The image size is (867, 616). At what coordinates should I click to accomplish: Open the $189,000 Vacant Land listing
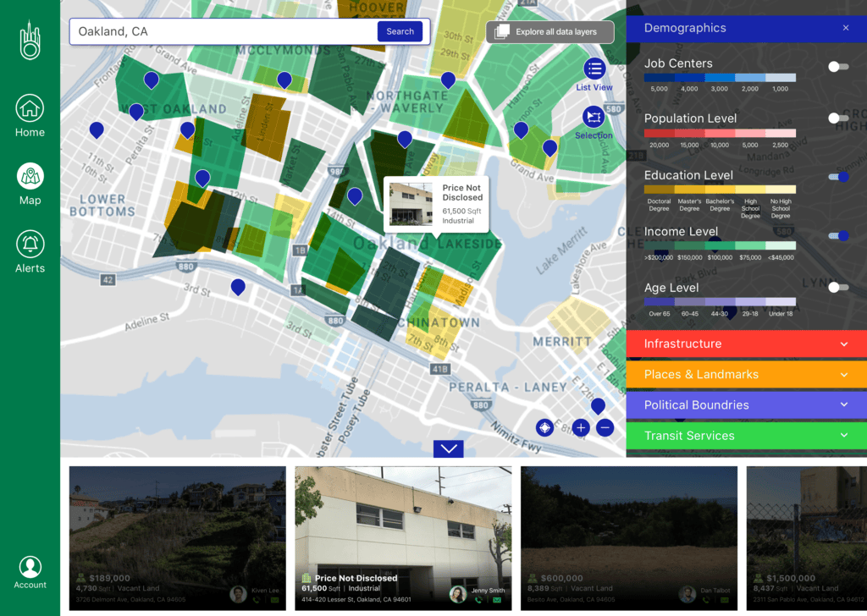click(178, 538)
